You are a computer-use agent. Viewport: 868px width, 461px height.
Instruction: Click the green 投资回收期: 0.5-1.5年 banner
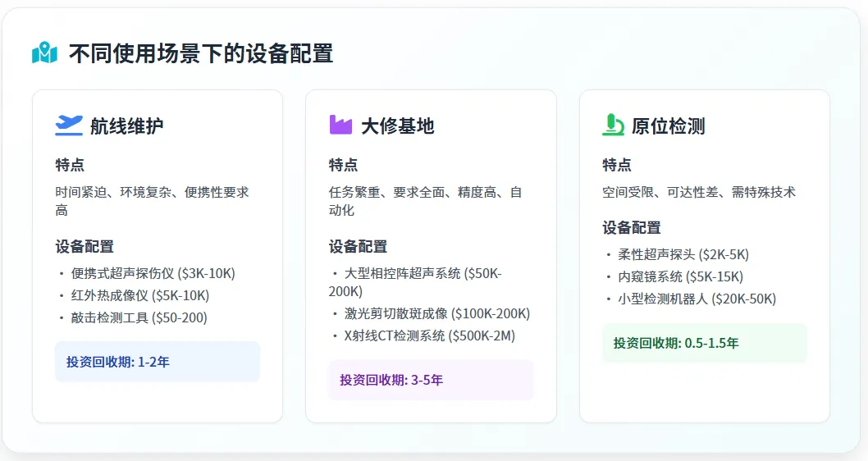coord(705,343)
